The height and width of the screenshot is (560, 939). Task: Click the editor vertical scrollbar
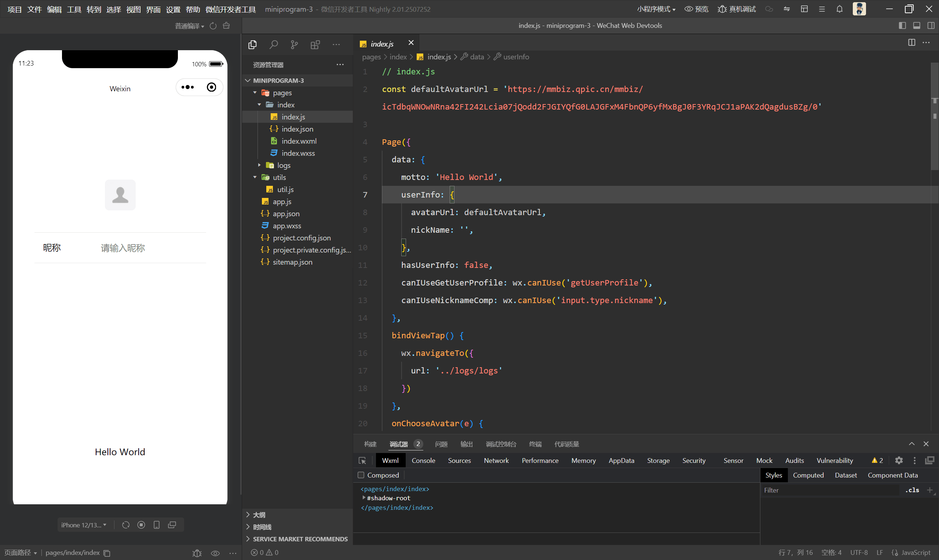(934, 117)
